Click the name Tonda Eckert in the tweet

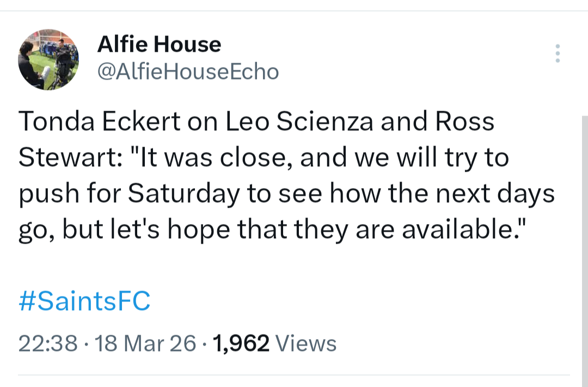click(100, 122)
